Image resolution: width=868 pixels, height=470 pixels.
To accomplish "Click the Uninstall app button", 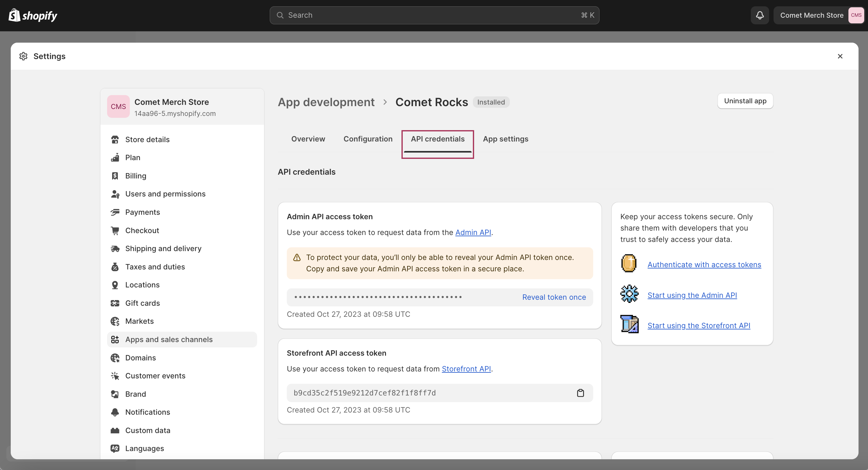I will click(745, 101).
